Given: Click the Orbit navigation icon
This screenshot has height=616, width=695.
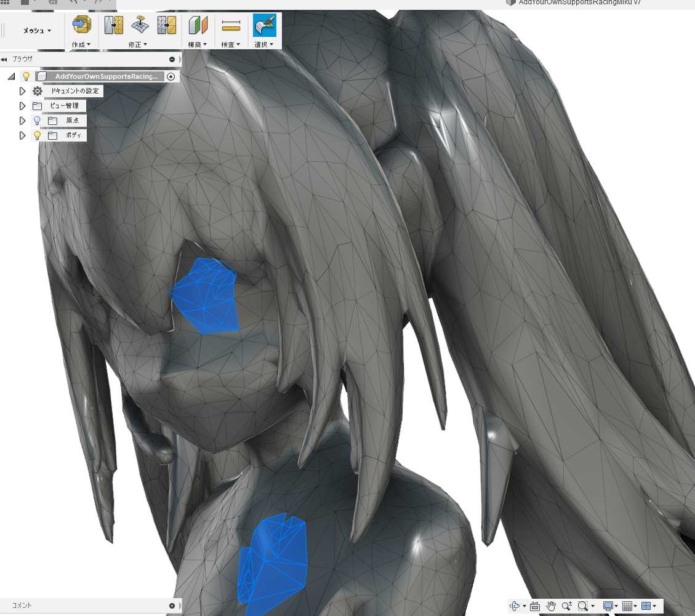Looking at the screenshot, I should coord(515,606).
